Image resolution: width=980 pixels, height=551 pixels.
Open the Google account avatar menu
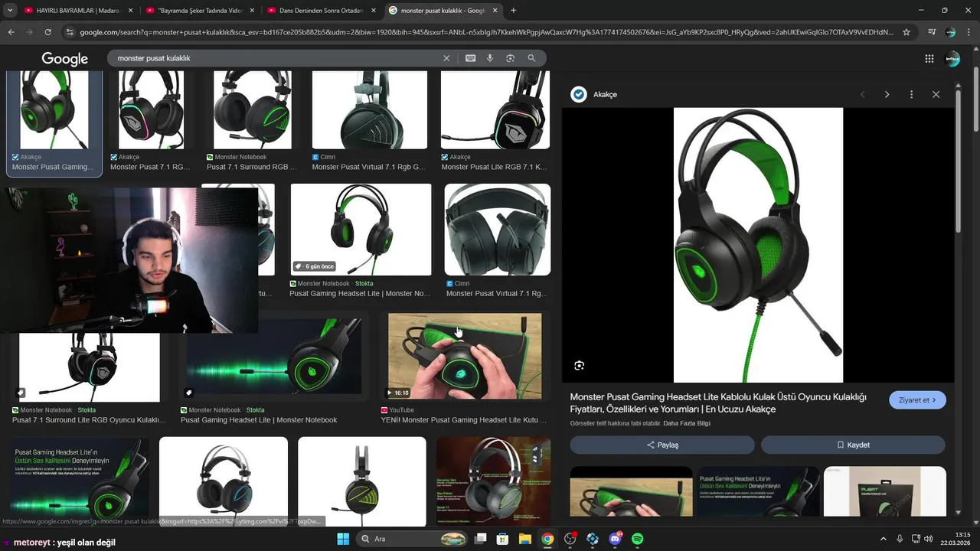pos(952,59)
